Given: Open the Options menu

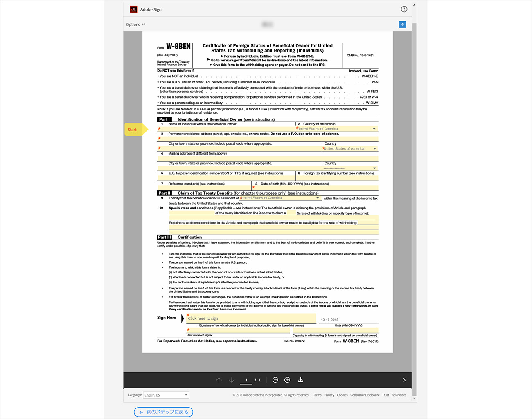Looking at the screenshot, I should pyautogui.click(x=135, y=25).
